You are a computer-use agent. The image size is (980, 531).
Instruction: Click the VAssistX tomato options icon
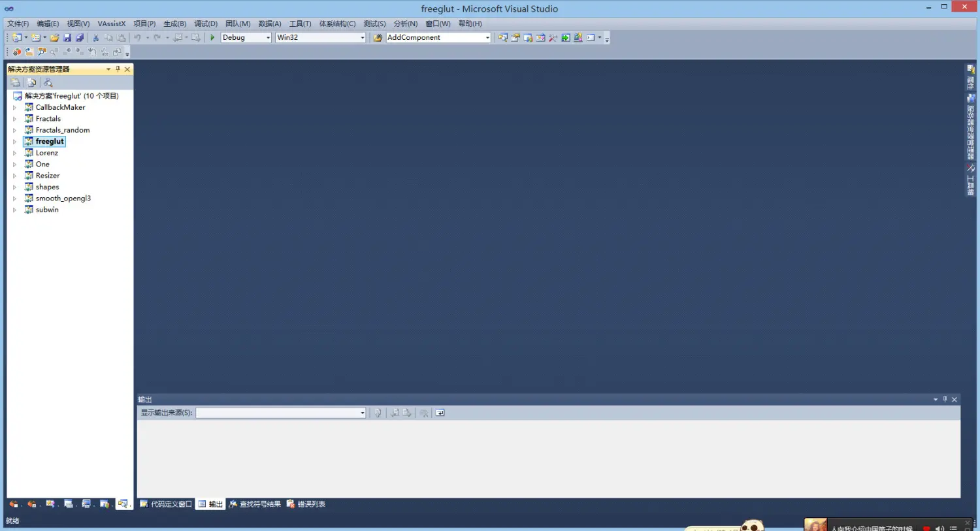coord(17,52)
